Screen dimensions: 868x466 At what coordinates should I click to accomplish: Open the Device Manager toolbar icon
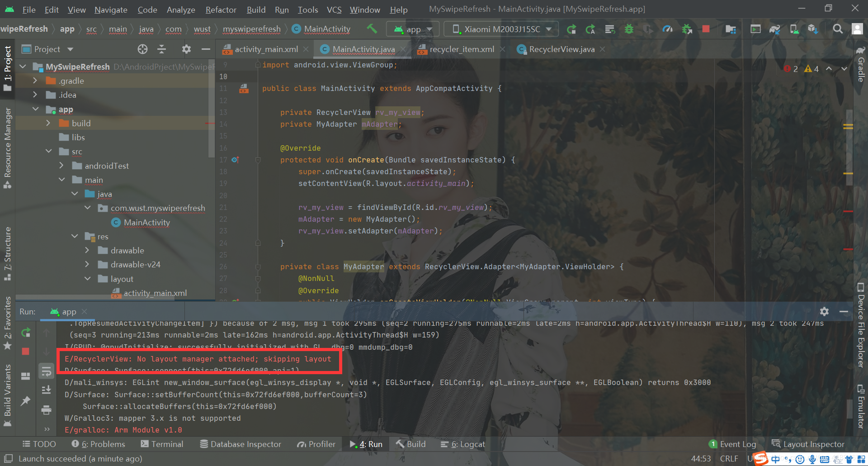point(794,29)
